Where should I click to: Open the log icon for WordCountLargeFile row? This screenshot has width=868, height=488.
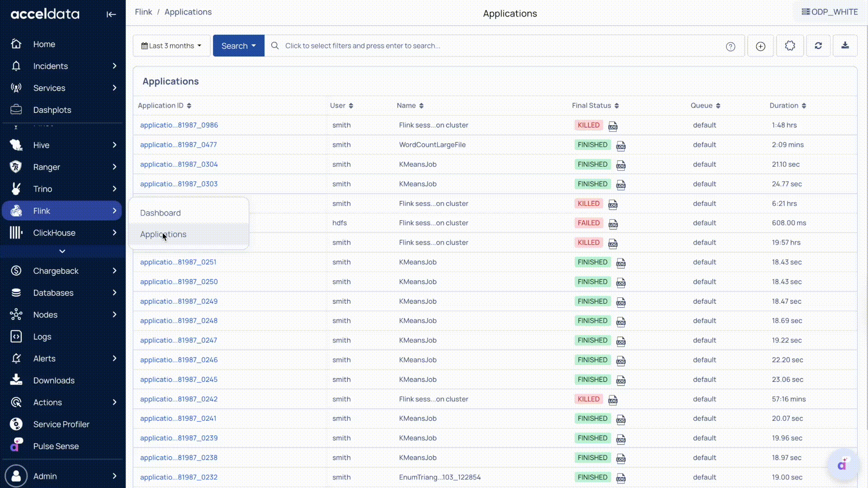621,145
